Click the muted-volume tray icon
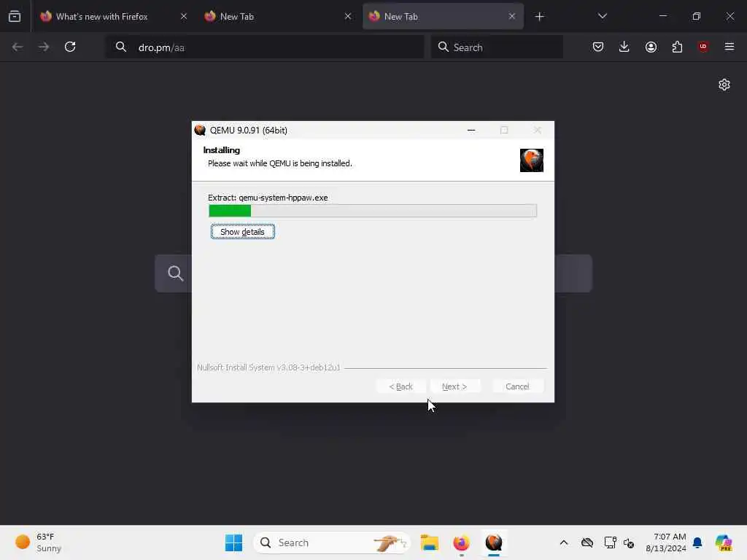747x560 pixels. (x=629, y=542)
